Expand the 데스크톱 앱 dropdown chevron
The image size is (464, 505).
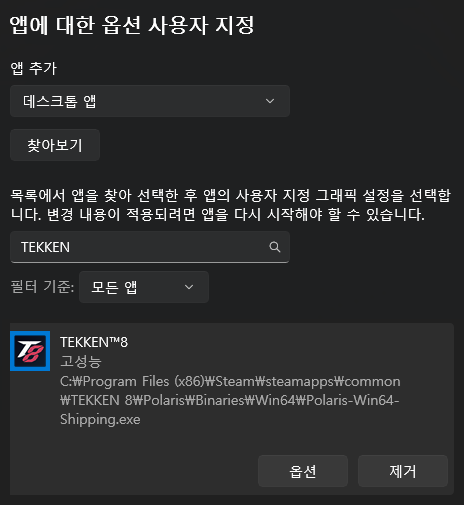click(270, 101)
